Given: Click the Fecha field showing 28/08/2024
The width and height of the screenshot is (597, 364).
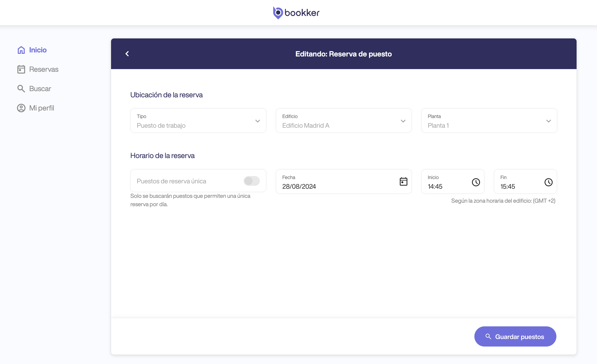Looking at the screenshot, I should click(299, 187).
